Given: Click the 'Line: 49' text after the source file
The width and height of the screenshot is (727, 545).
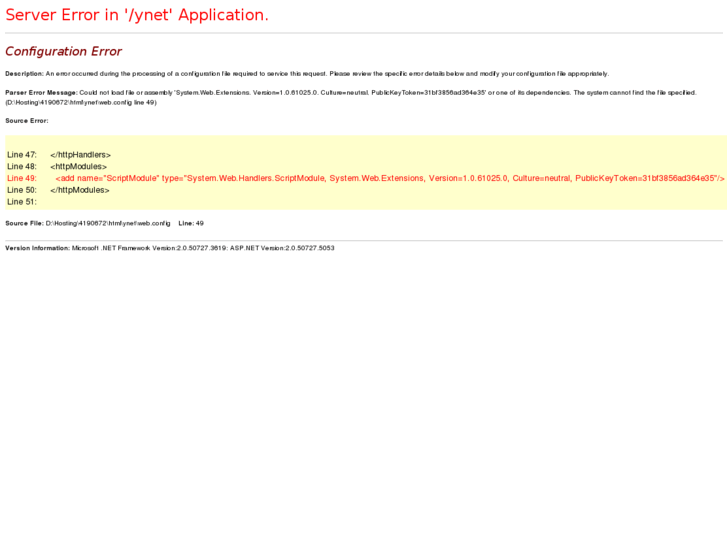Looking at the screenshot, I should [191, 224].
